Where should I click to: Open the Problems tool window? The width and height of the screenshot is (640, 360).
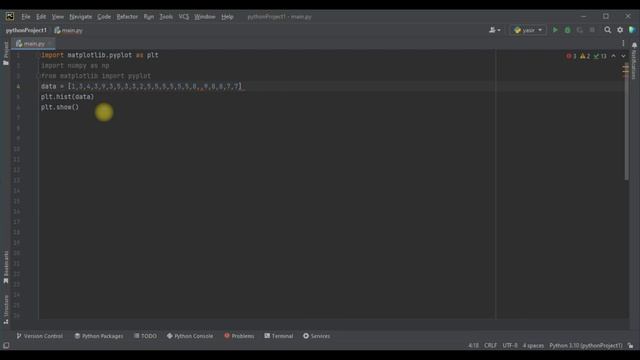[239, 336]
